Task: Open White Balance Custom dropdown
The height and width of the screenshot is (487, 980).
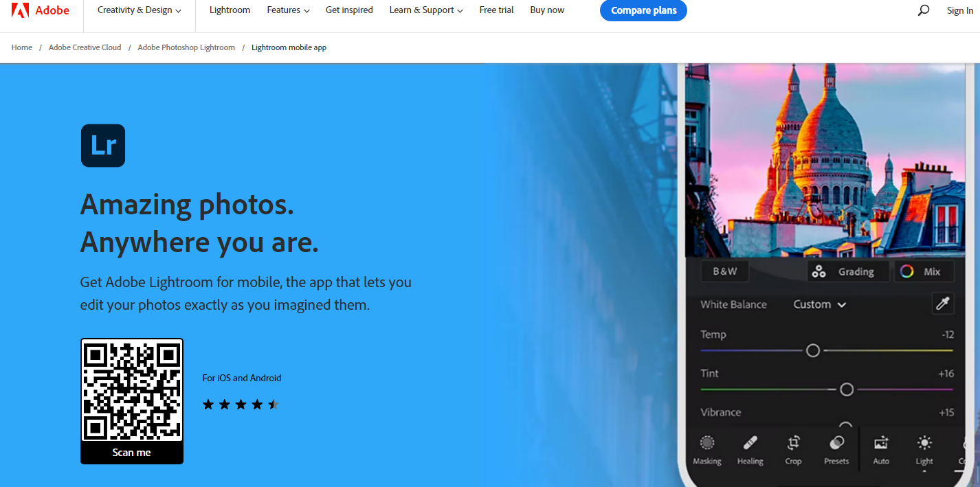Action: pyautogui.click(x=819, y=304)
